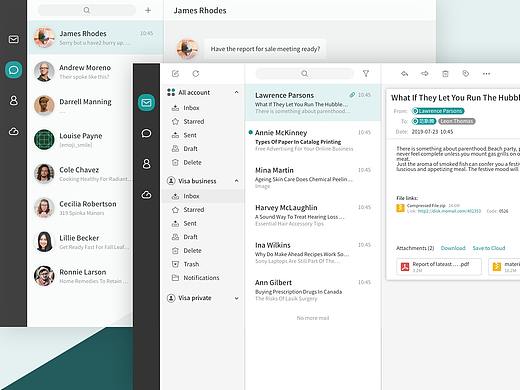This screenshot has height=390, width=520.
Task: Open chat in the front dark sidebar
Action: pyautogui.click(x=146, y=133)
